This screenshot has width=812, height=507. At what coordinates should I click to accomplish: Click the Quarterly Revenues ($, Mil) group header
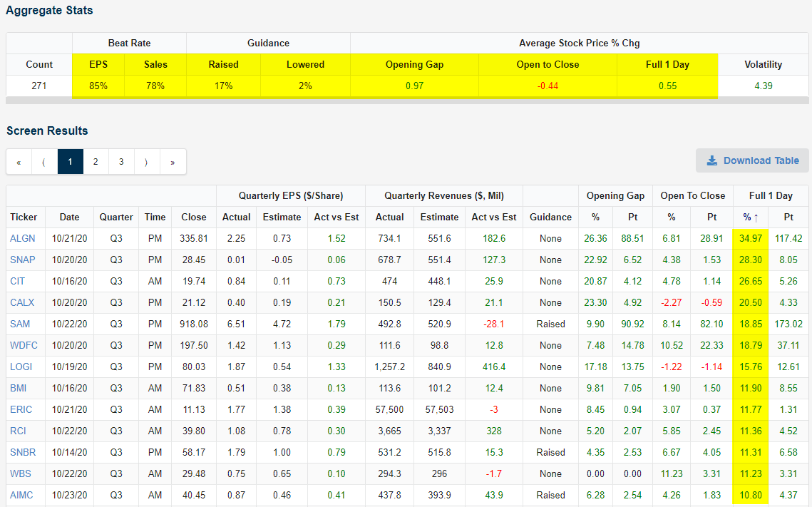(444, 196)
